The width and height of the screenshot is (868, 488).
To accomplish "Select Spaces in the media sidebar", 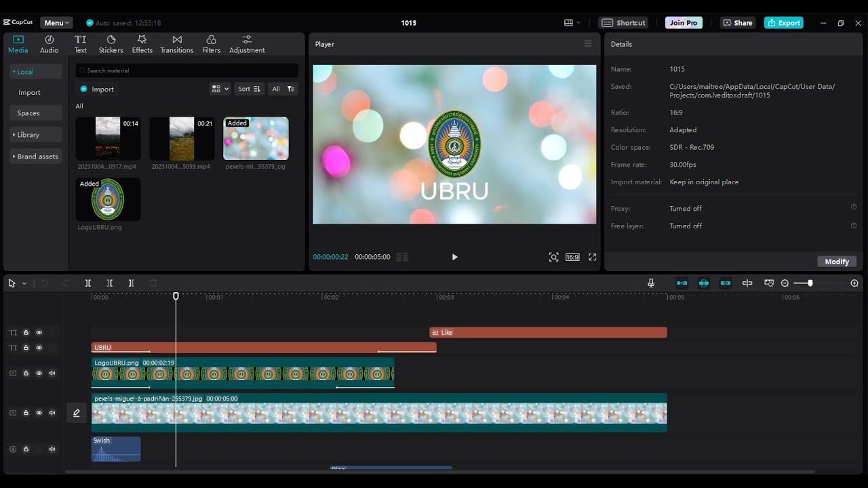I will pos(36,113).
